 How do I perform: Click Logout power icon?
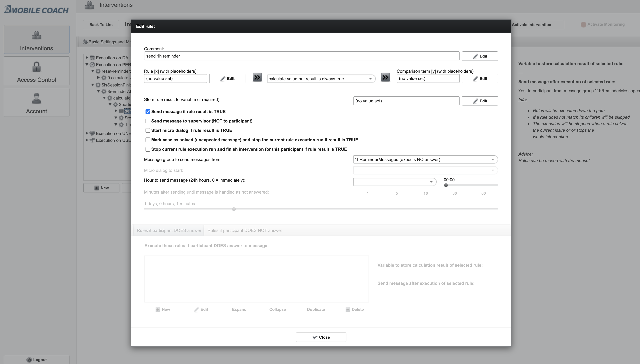(x=29, y=360)
